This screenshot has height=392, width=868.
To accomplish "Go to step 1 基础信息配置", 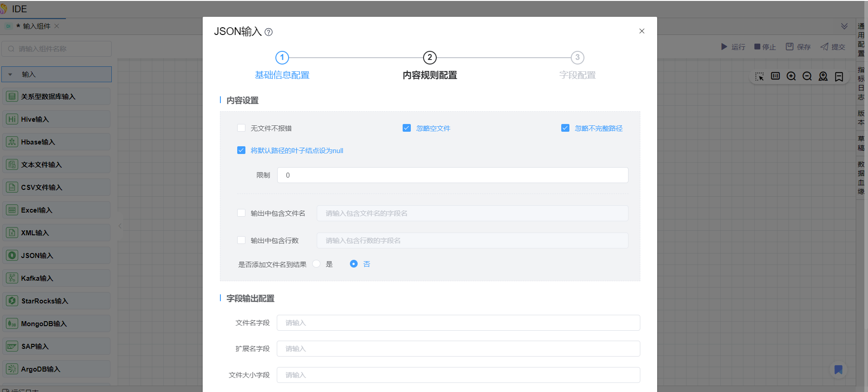I will 282,58.
